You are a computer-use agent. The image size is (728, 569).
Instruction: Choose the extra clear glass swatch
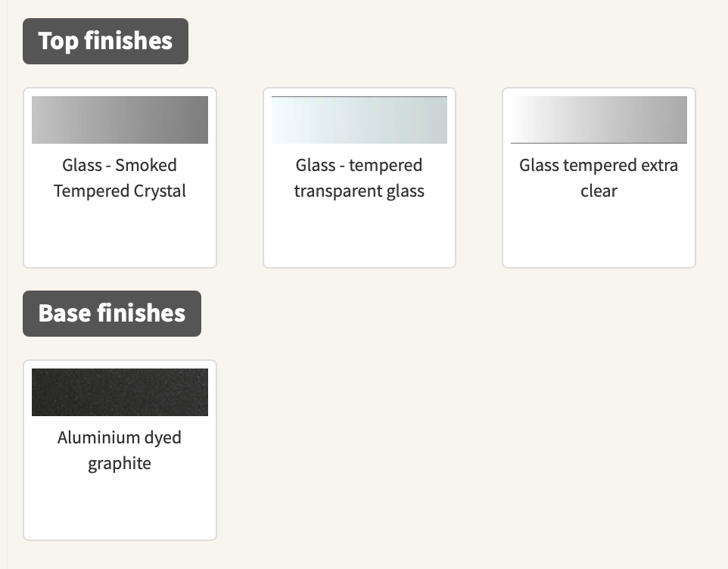[599, 120]
